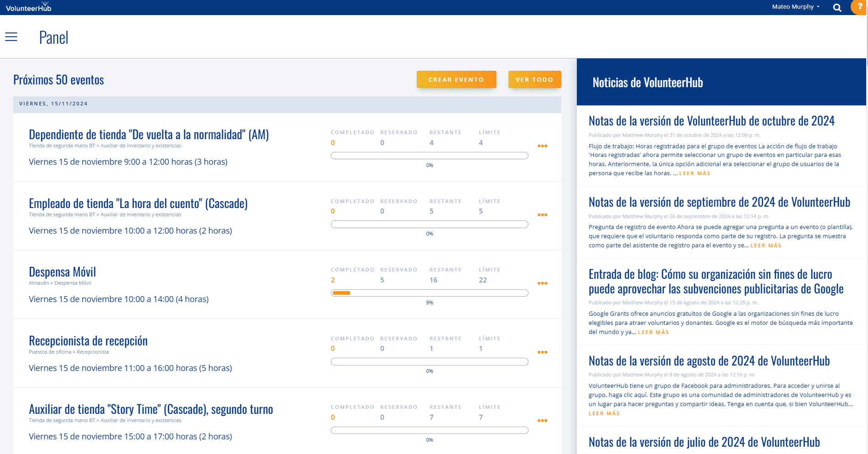Open options dots for Empleado de tienda event
Viewport: 868px width, 454px height.
pyautogui.click(x=542, y=215)
